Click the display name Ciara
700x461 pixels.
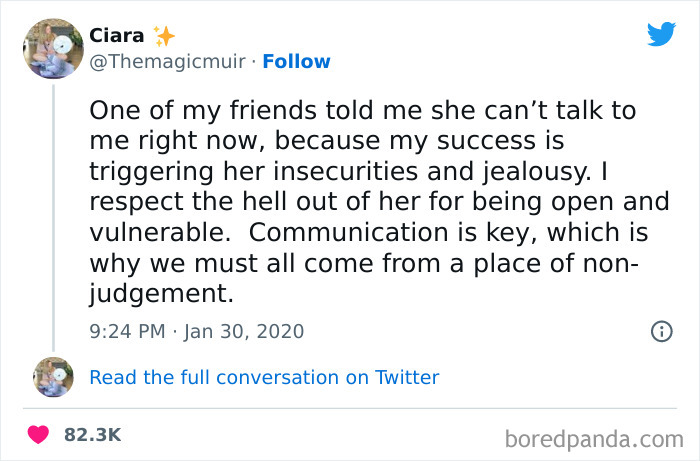116,36
